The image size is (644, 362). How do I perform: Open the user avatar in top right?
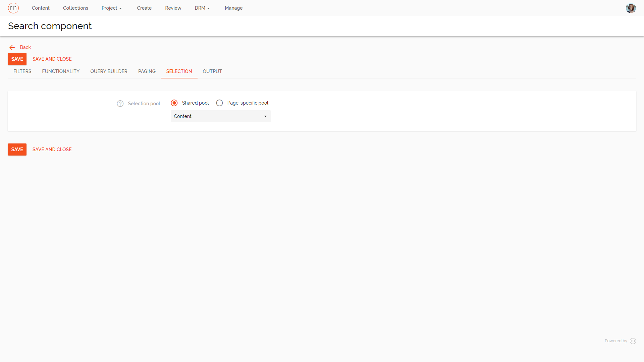coord(631,8)
